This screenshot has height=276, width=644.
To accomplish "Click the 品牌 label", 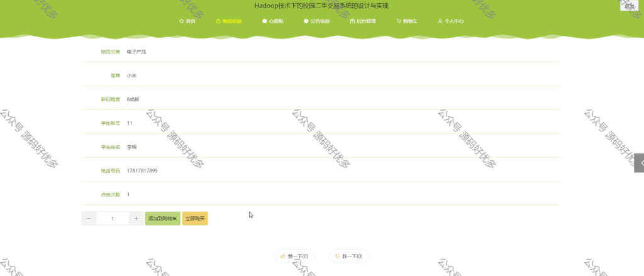I will pos(116,75).
